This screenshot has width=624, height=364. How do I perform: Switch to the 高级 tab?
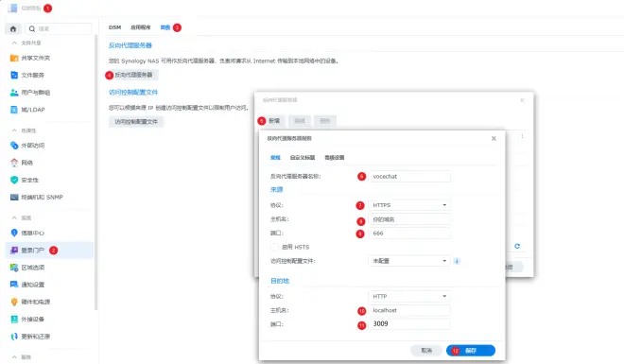point(165,27)
